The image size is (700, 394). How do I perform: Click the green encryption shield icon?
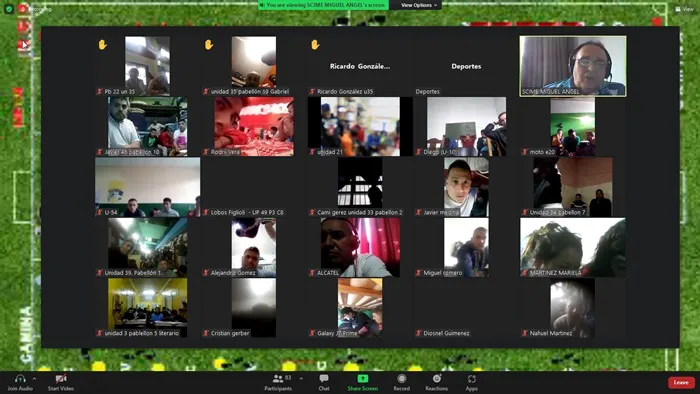click(x=8, y=8)
